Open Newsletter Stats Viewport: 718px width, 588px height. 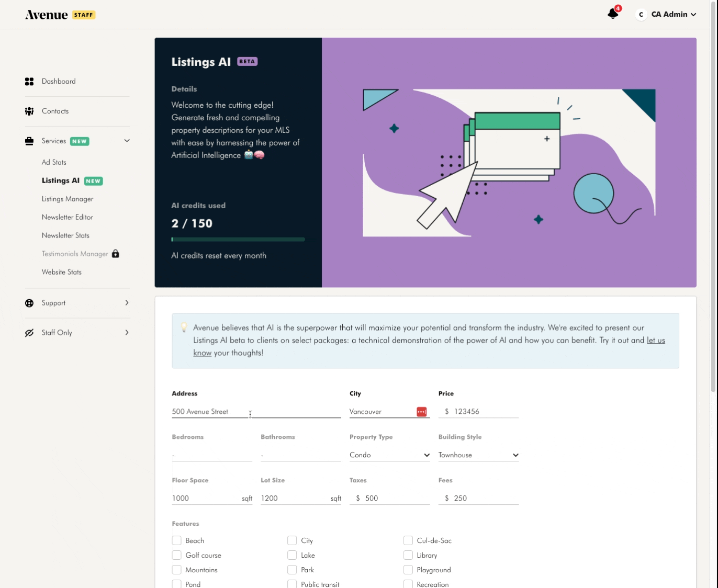65,235
